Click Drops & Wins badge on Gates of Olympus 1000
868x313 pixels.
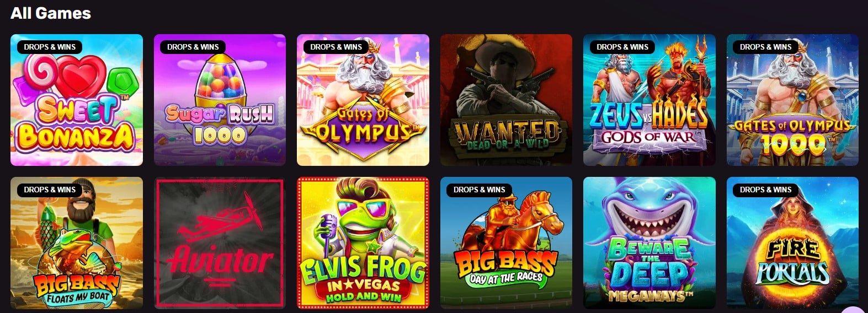click(x=766, y=47)
